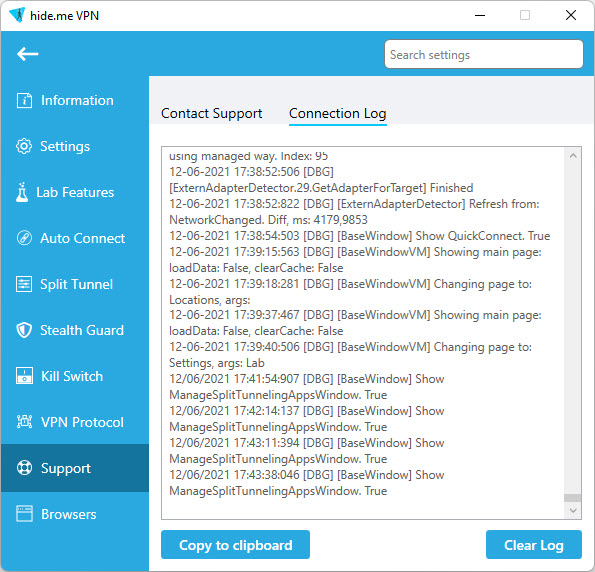Click the VPN Protocol icon
Screen dimensions: 595x572
coord(24,422)
